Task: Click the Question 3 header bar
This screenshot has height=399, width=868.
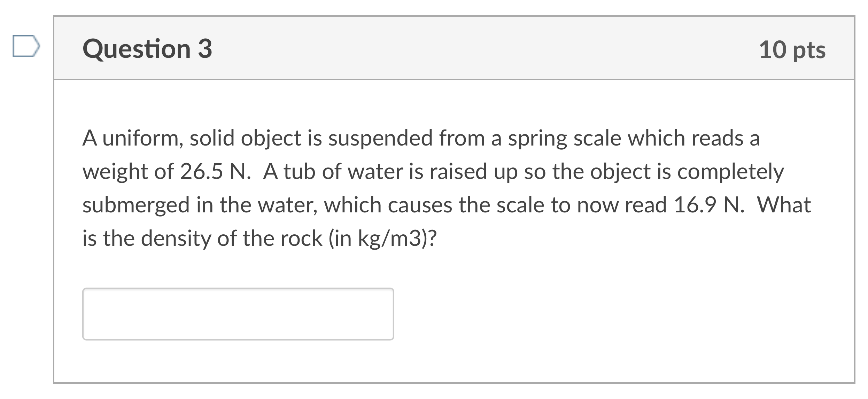Action: point(453,49)
